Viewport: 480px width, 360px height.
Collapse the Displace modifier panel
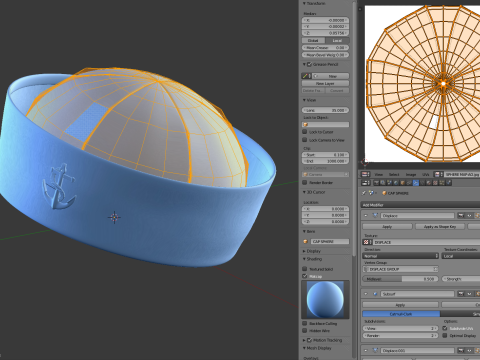366,215
